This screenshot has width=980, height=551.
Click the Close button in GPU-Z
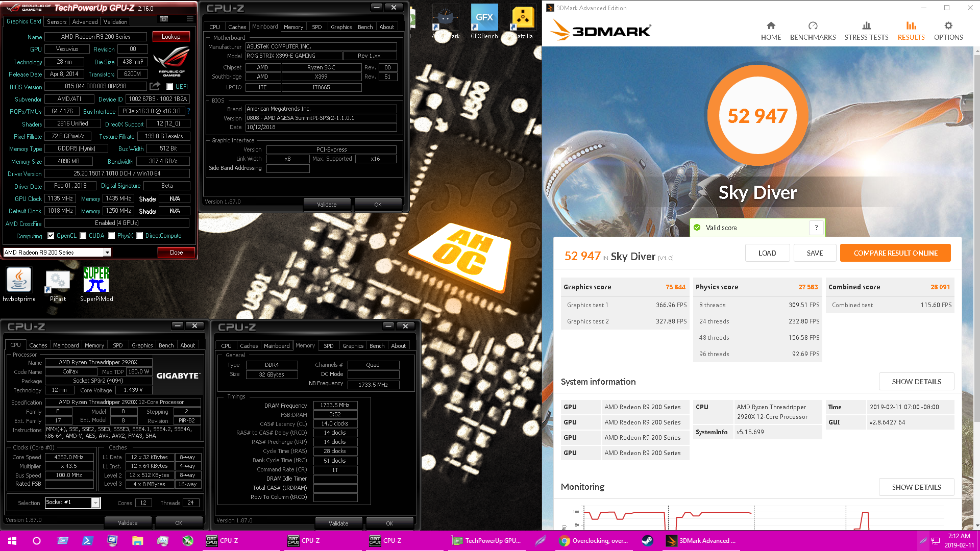[176, 253]
